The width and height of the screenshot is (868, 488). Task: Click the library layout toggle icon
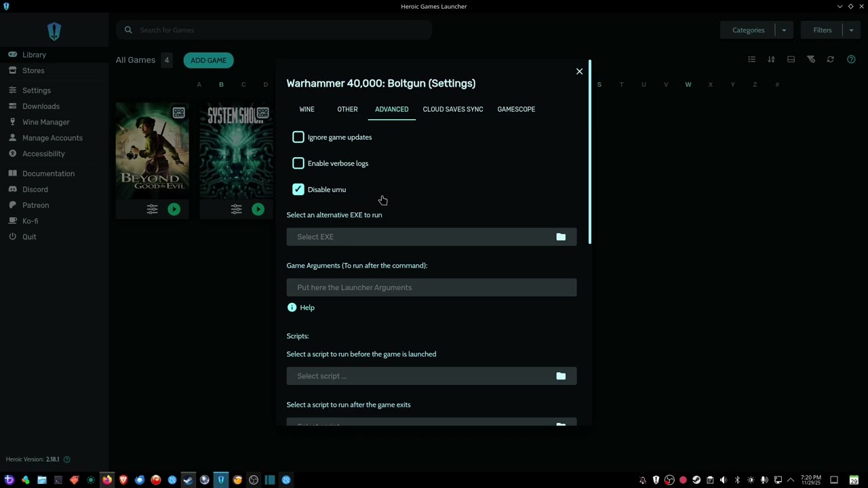point(791,60)
